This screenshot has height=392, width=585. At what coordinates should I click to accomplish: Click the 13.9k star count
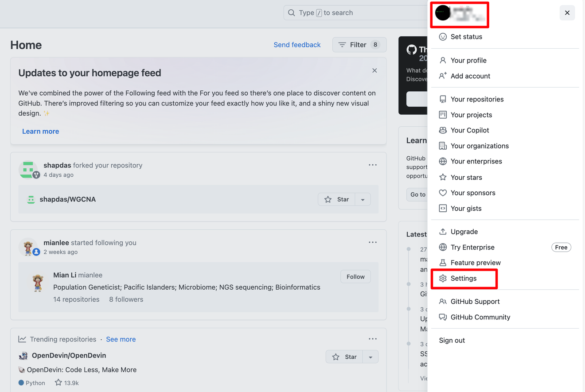point(66,382)
